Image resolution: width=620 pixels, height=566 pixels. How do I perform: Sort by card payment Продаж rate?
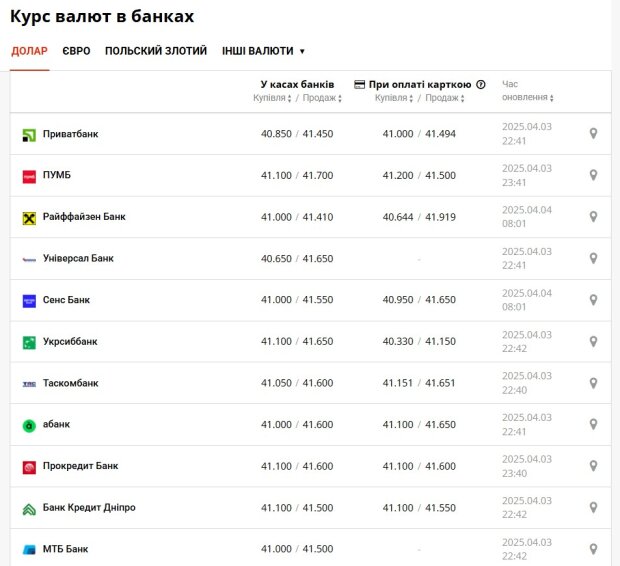click(444, 98)
